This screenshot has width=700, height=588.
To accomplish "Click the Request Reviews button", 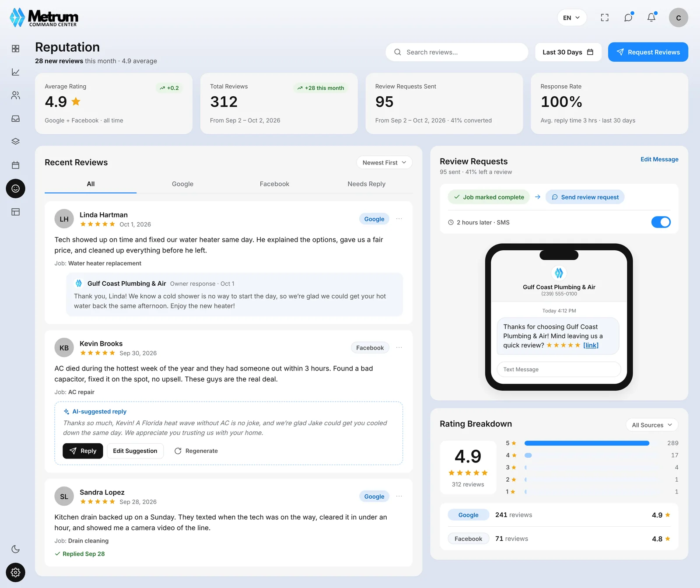I will pyautogui.click(x=648, y=52).
